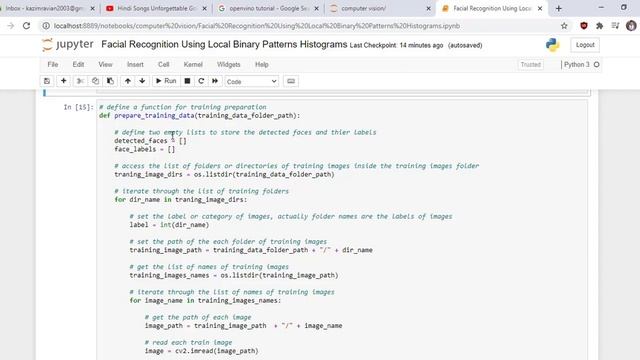Run the selected cell
This screenshot has width=640, height=360.
coord(166,81)
